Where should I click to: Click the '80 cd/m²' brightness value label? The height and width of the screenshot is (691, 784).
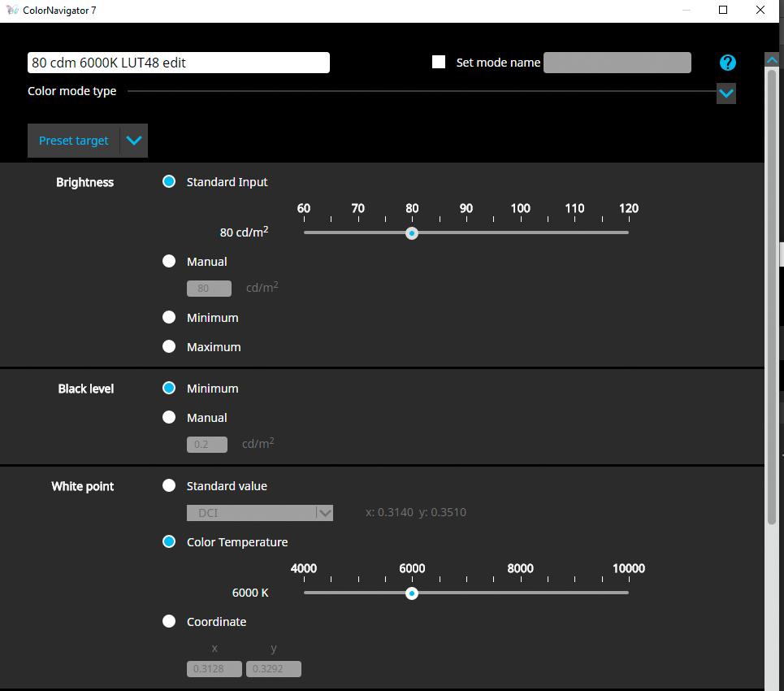click(244, 232)
